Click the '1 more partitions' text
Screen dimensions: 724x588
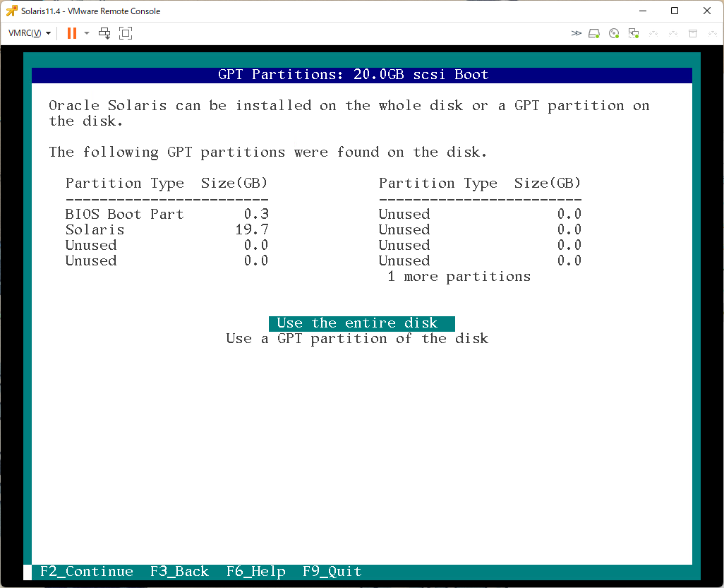click(x=459, y=276)
